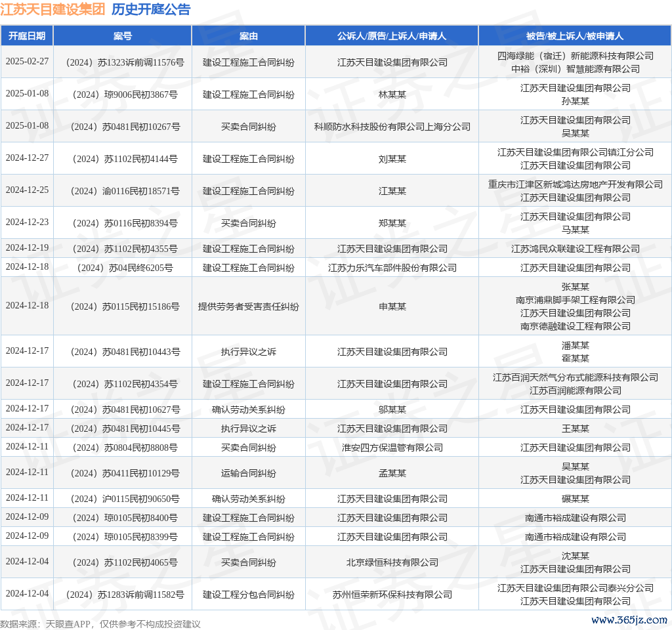Click case cause 建设工程分包合同纠纷
Viewport: 672px width, 630px height.
(249, 595)
